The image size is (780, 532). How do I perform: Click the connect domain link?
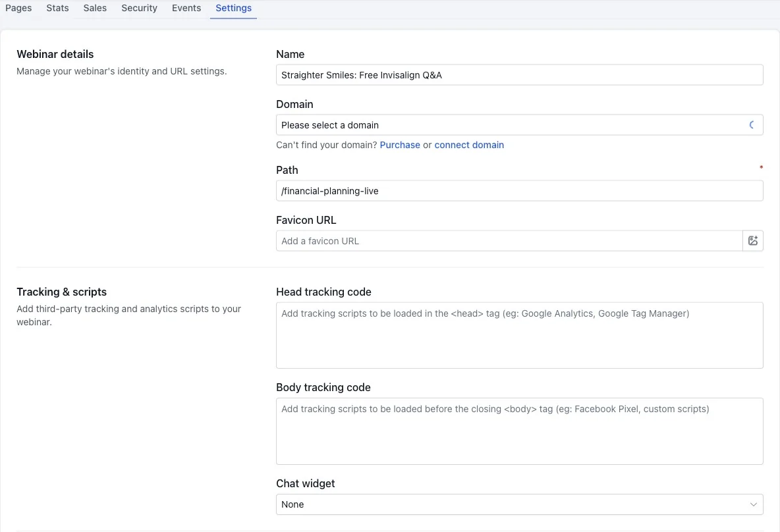(x=469, y=145)
